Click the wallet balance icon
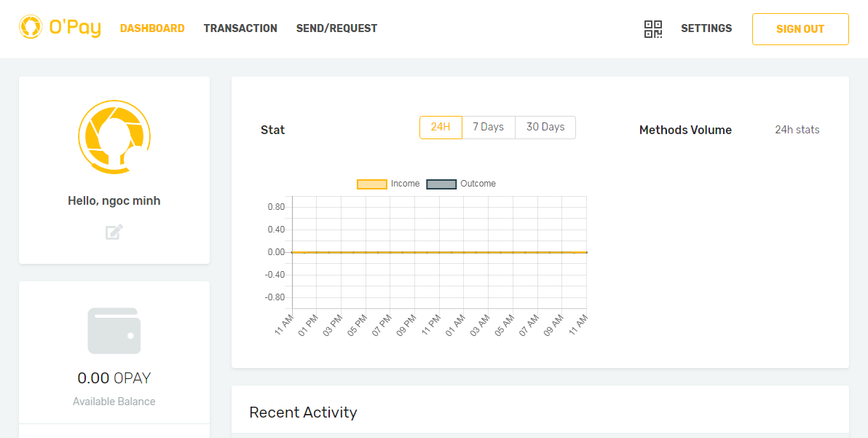The image size is (868, 438). tap(114, 331)
